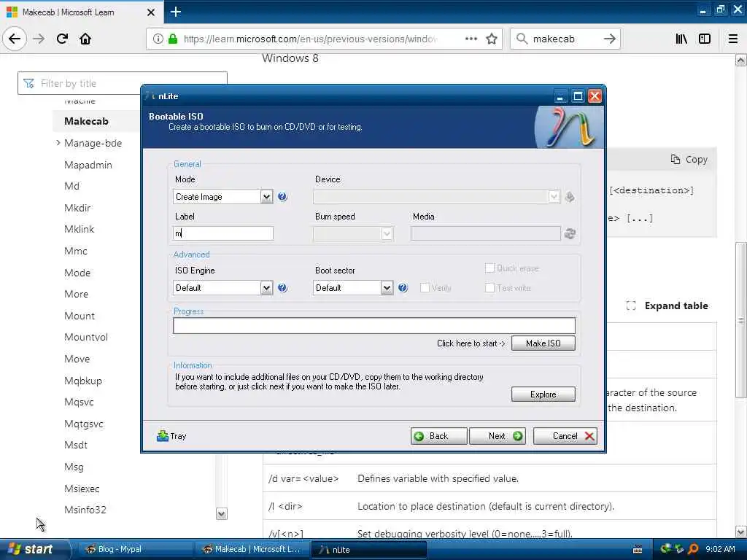The image size is (747, 560).
Task: Open the ISO Engine dropdown
Action: [x=266, y=287]
